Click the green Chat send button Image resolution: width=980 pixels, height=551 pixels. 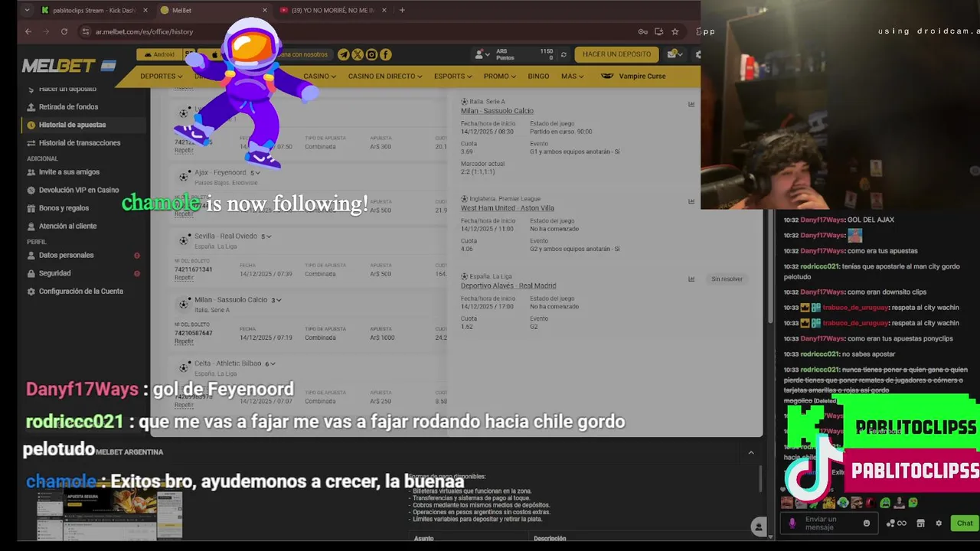coord(964,523)
